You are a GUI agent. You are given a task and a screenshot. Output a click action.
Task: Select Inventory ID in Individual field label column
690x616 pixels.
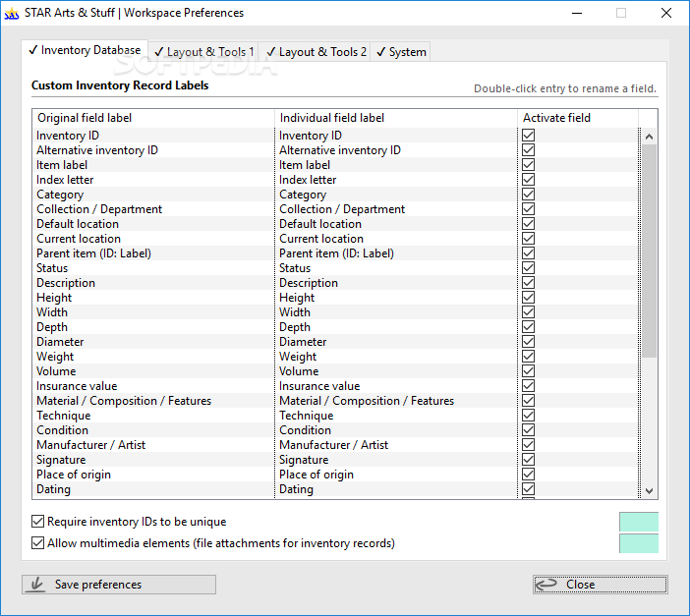[x=311, y=136]
